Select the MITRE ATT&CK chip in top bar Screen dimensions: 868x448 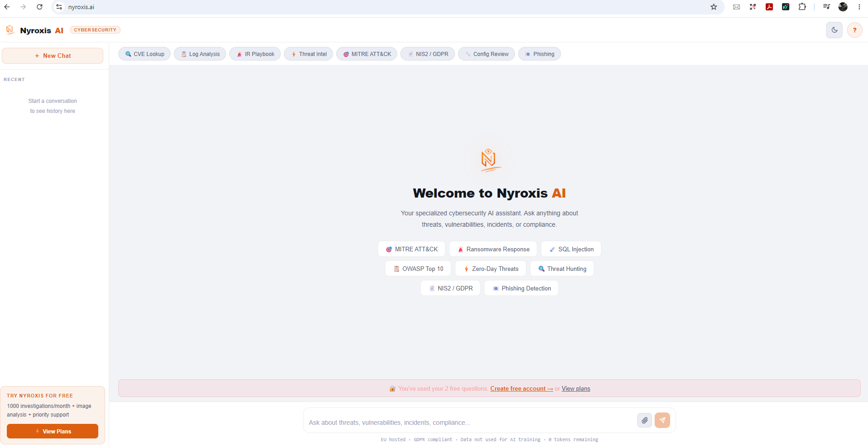[x=367, y=54]
